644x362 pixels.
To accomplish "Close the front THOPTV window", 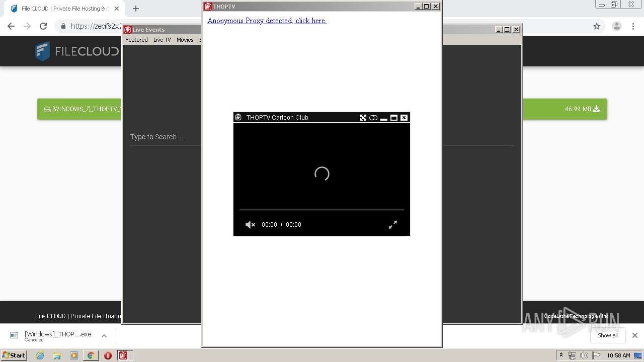I will pyautogui.click(x=436, y=7).
